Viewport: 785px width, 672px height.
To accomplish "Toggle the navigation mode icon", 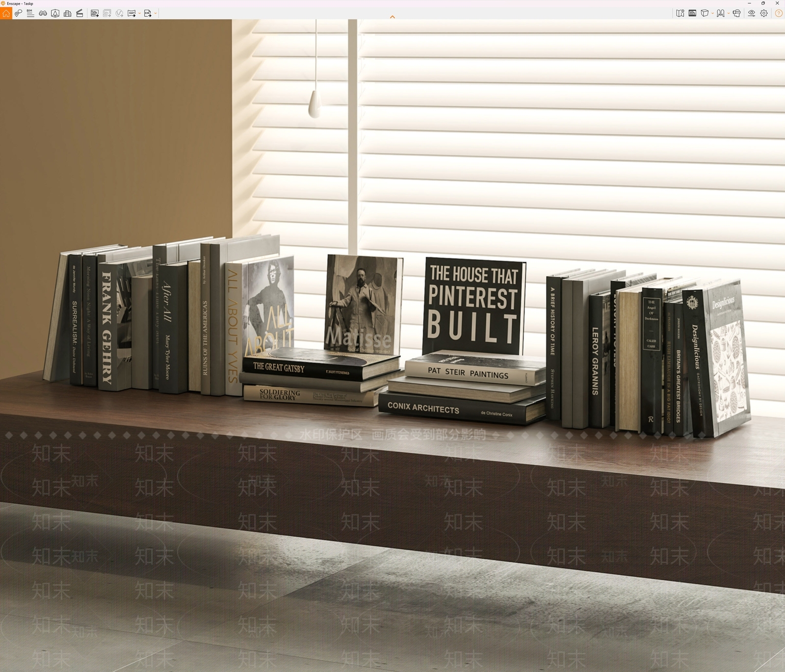I will click(x=720, y=13).
